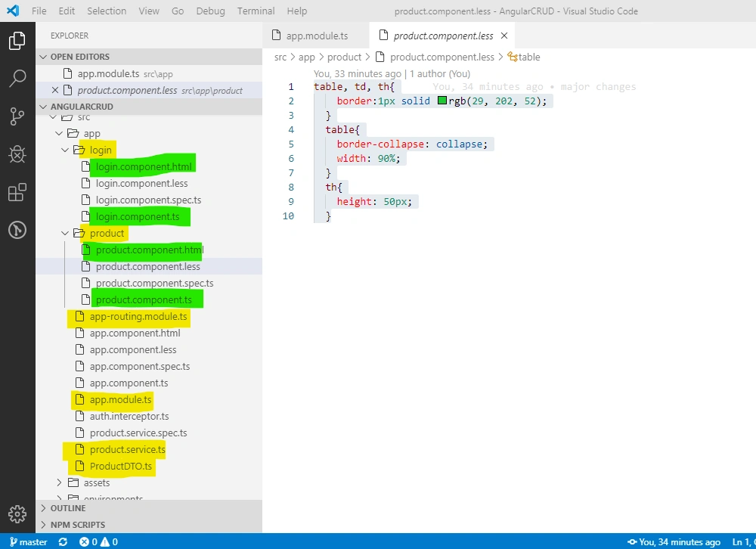Viewport: 756px width, 549px height.
Task: Open login.component.html file
Action: coord(150,166)
